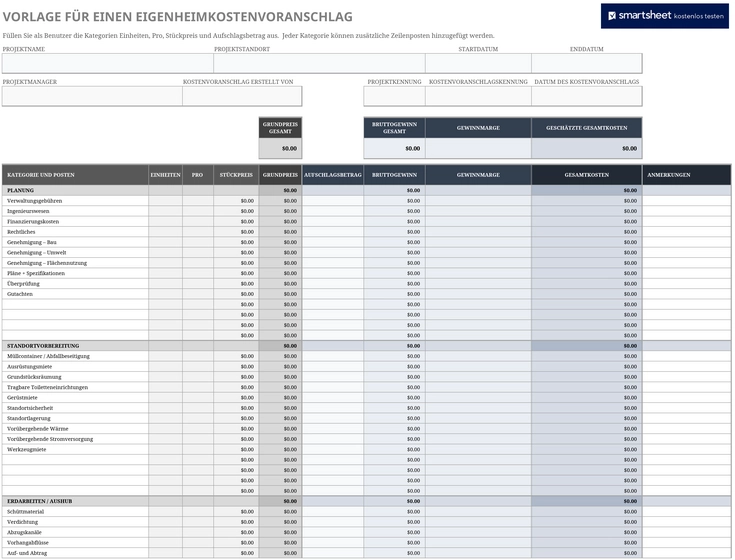Click the Projektkennung input field

394,96
